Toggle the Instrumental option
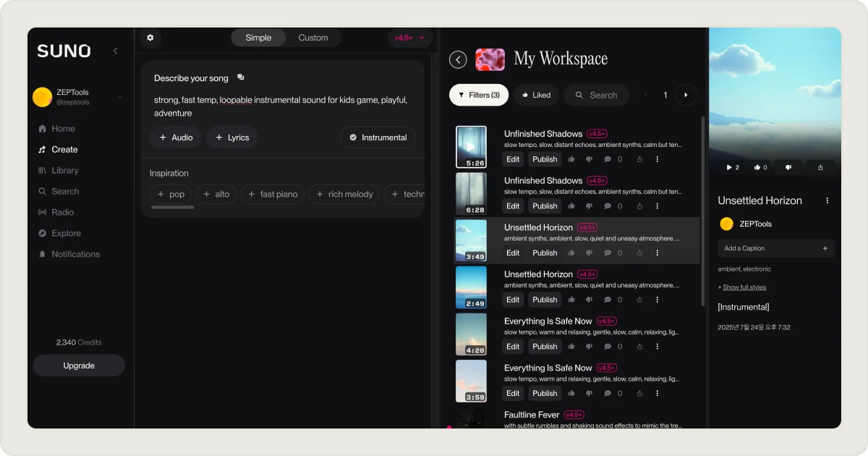The image size is (868, 456). click(378, 138)
